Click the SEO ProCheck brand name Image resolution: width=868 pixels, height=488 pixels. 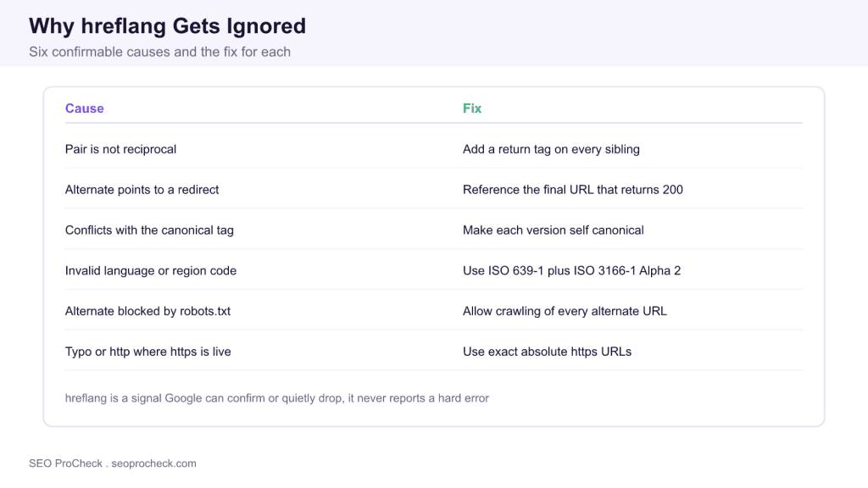[65, 463]
